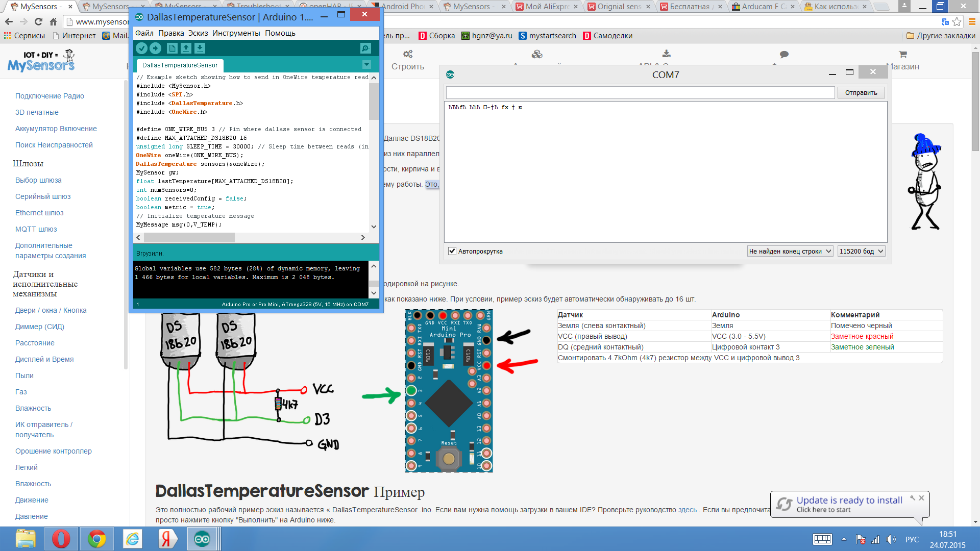This screenshot has height=551, width=980.
Task: Open the line ending dropdown
Action: (x=790, y=251)
